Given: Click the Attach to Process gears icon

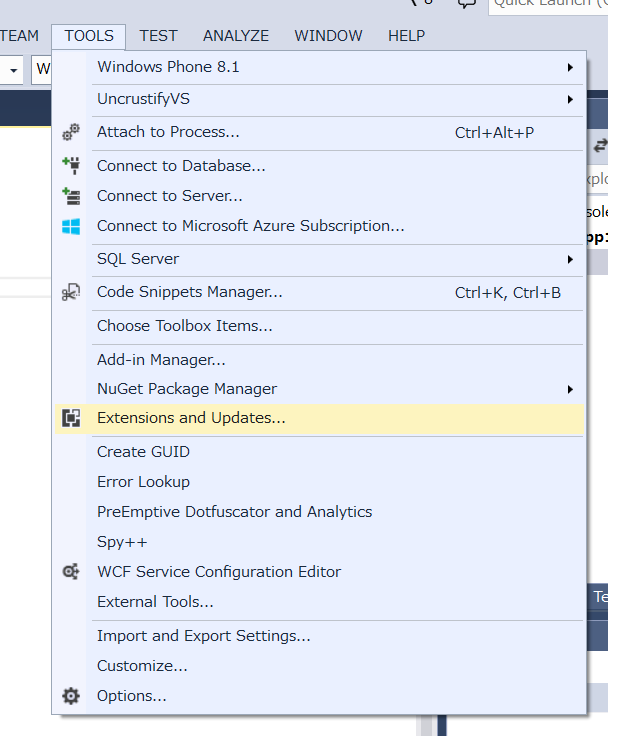Looking at the screenshot, I should click(x=71, y=132).
